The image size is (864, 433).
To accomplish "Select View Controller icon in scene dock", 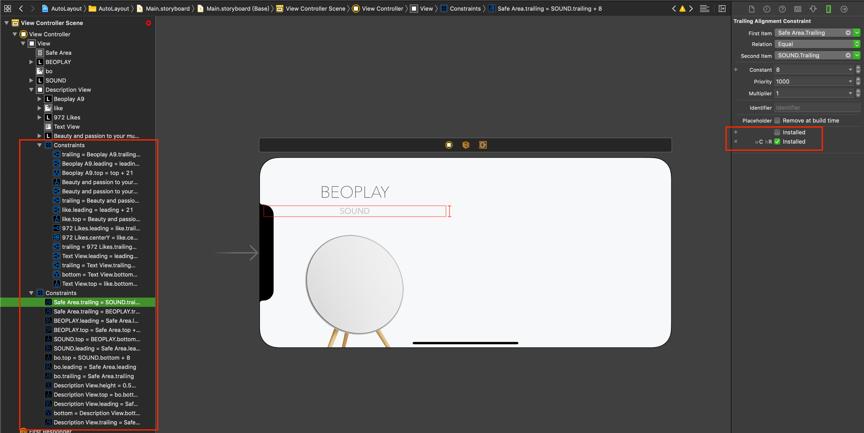I will [449, 145].
